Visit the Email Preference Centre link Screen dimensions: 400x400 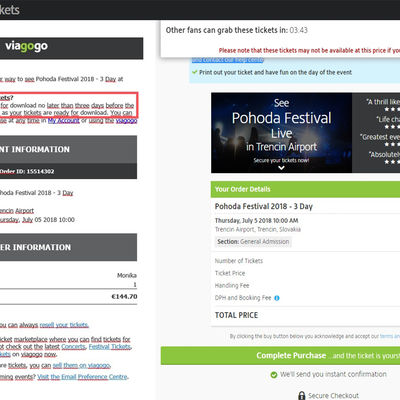(83, 377)
